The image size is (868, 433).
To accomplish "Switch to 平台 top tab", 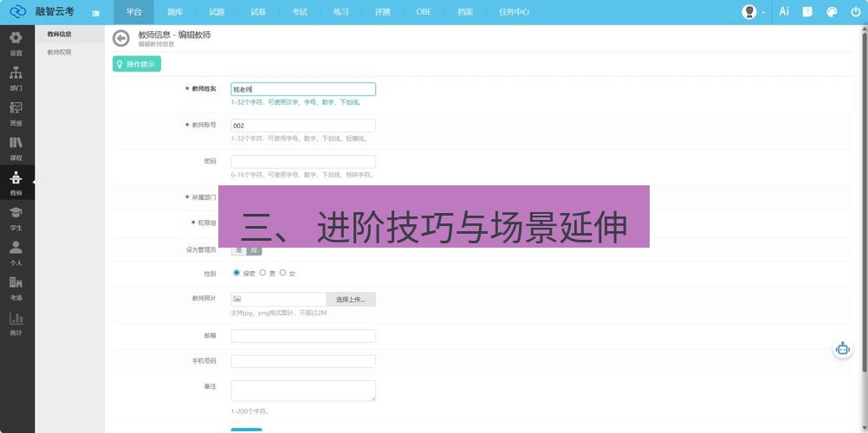I will tap(134, 12).
